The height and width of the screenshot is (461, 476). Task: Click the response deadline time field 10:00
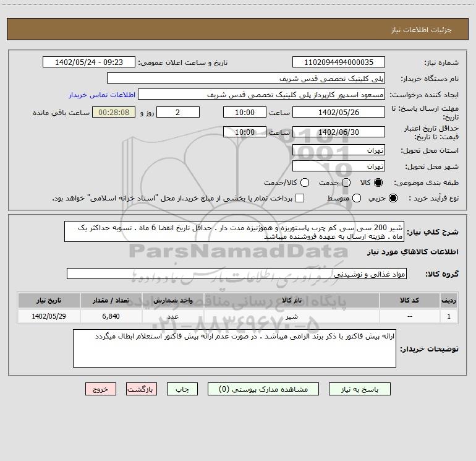[x=245, y=112]
